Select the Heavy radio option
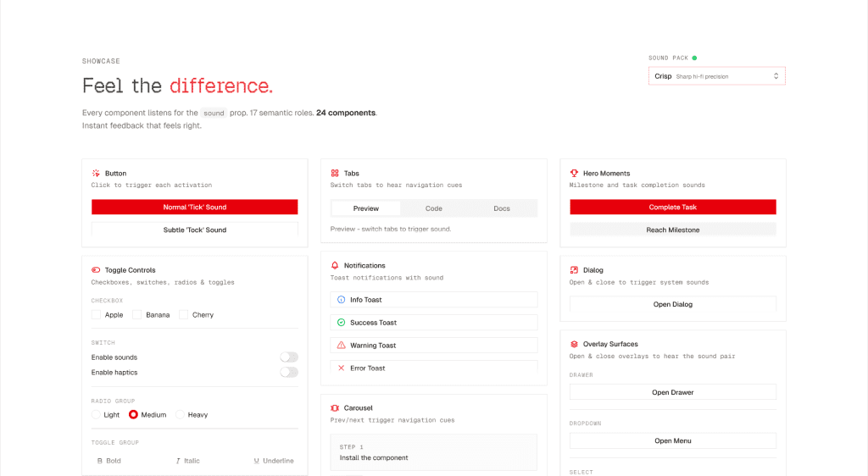Image resolution: width=868 pixels, height=476 pixels. coord(180,415)
